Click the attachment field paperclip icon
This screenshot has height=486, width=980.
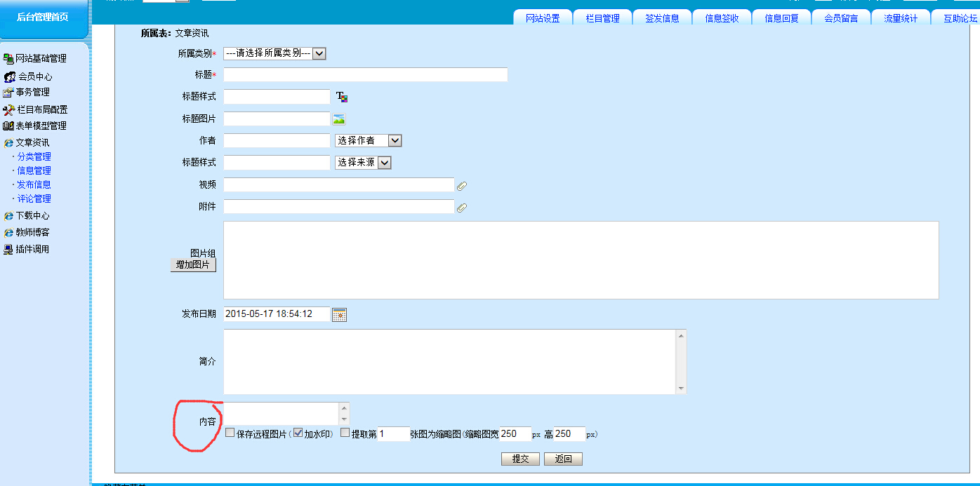462,208
